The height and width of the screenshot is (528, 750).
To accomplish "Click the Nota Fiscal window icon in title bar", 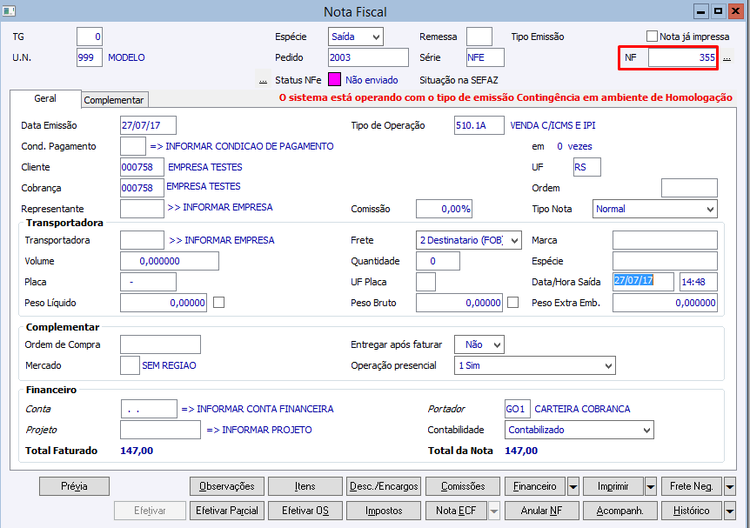I will pyautogui.click(x=9, y=11).
